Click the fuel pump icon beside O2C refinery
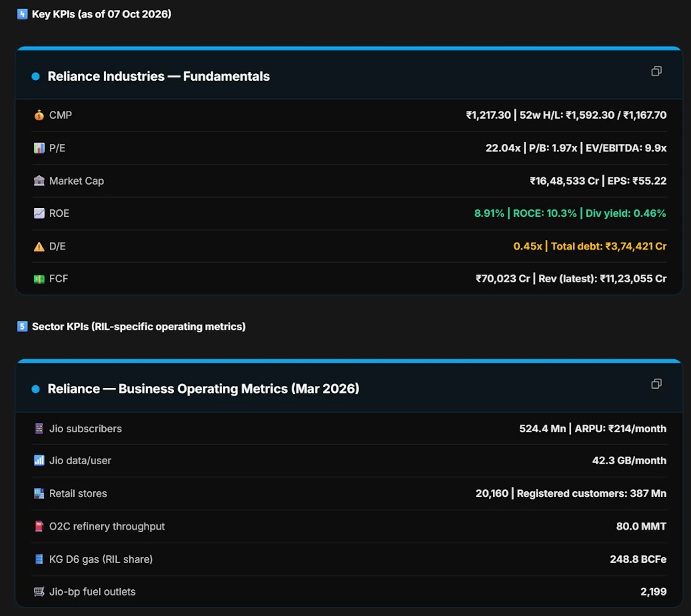The height and width of the screenshot is (616, 691). [39, 526]
